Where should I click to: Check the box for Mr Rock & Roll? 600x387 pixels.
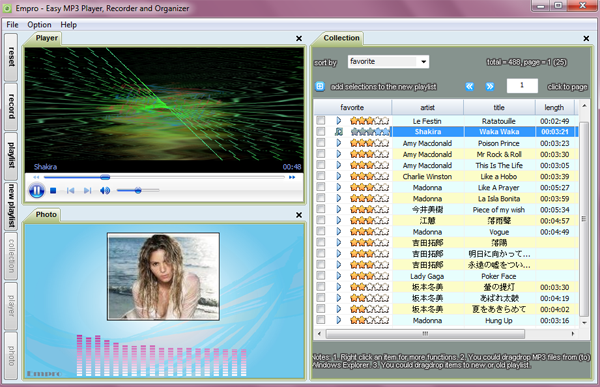click(x=321, y=154)
